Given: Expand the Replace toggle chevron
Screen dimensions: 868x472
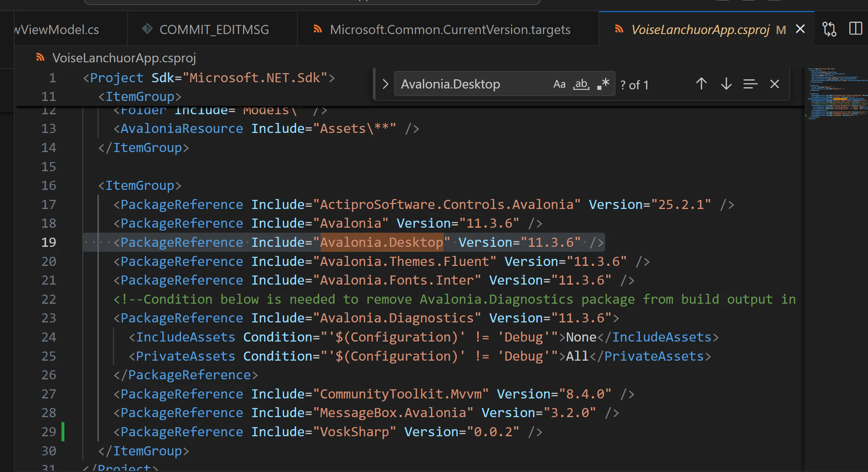Looking at the screenshot, I should (385, 84).
